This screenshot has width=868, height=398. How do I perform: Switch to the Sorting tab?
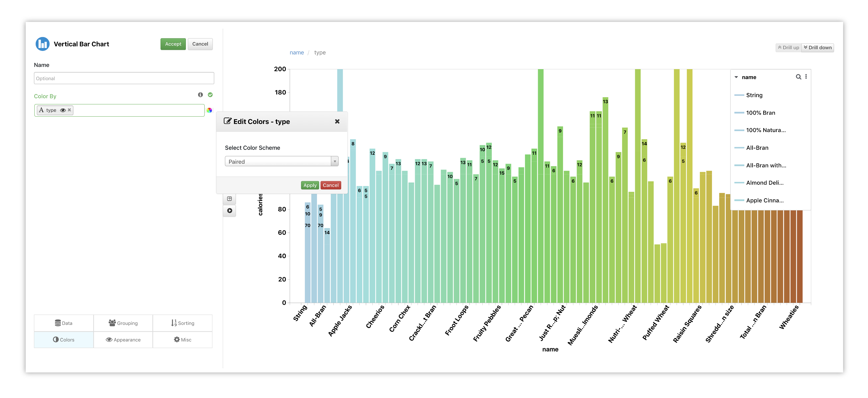pos(183,323)
